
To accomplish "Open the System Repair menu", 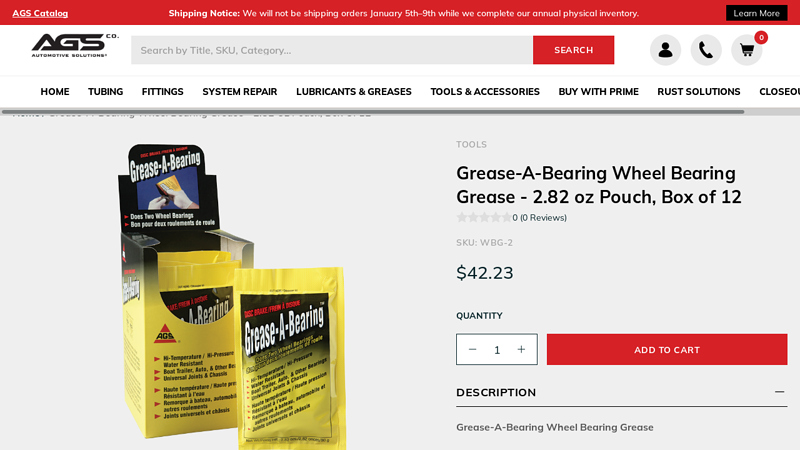I will pos(240,91).
